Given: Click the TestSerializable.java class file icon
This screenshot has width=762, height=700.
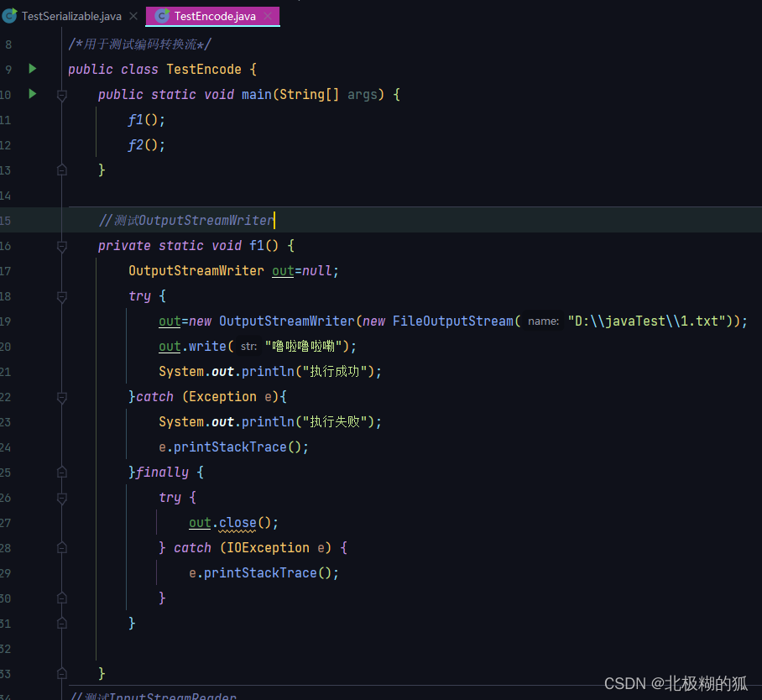Looking at the screenshot, I should [10, 16].
